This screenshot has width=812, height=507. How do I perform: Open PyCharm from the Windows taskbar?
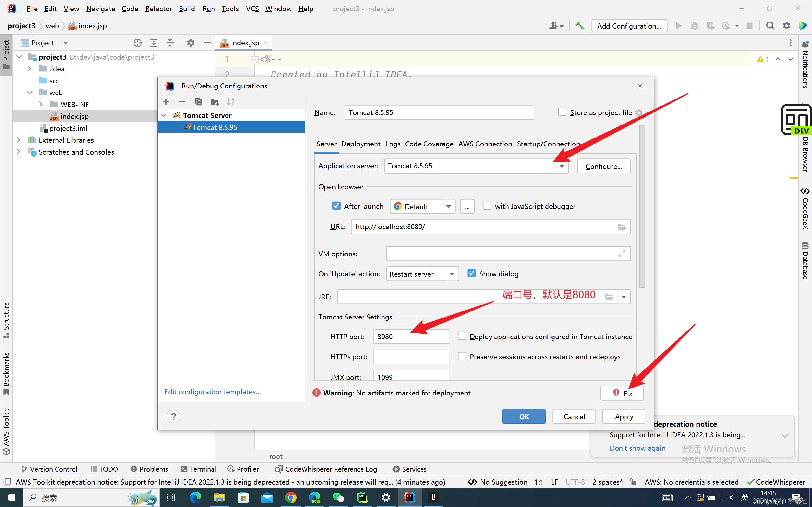coord(362,497)
